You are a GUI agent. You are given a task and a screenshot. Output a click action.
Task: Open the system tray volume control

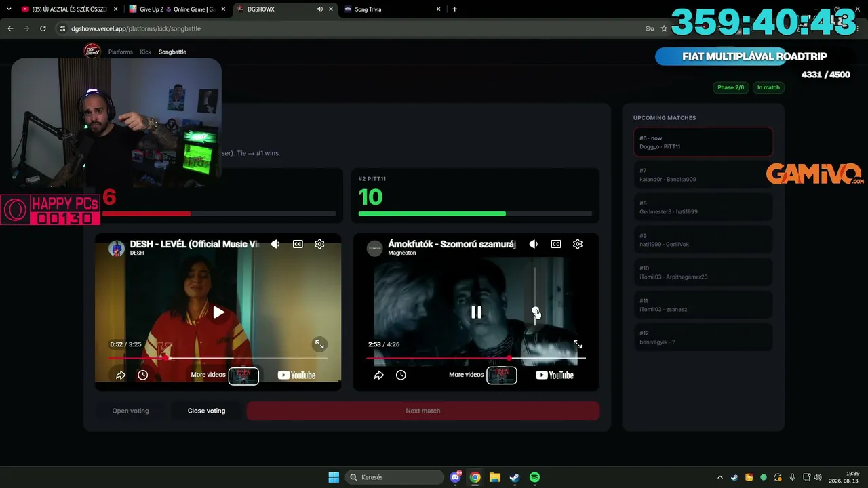point(818,477)
